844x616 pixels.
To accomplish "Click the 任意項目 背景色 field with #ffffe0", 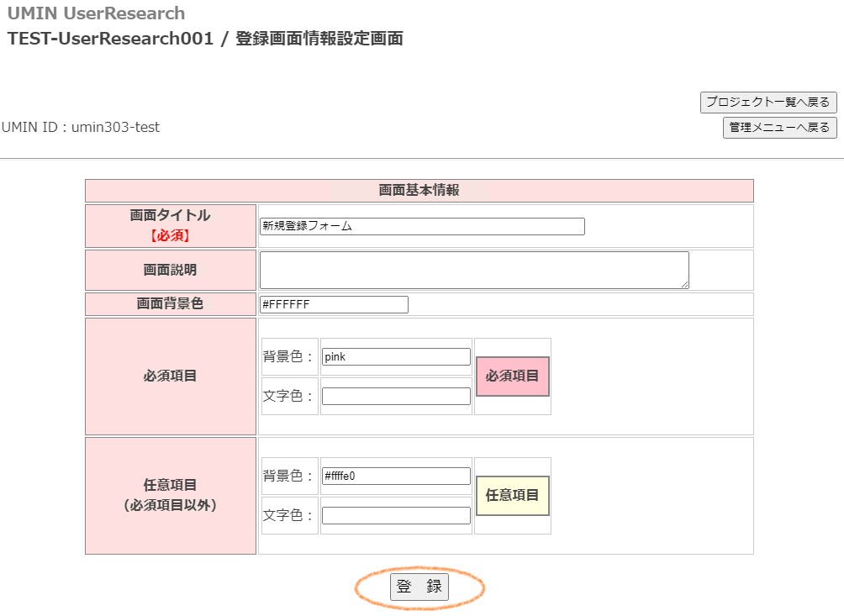I will pyautogui.click(x=396, y=476).
